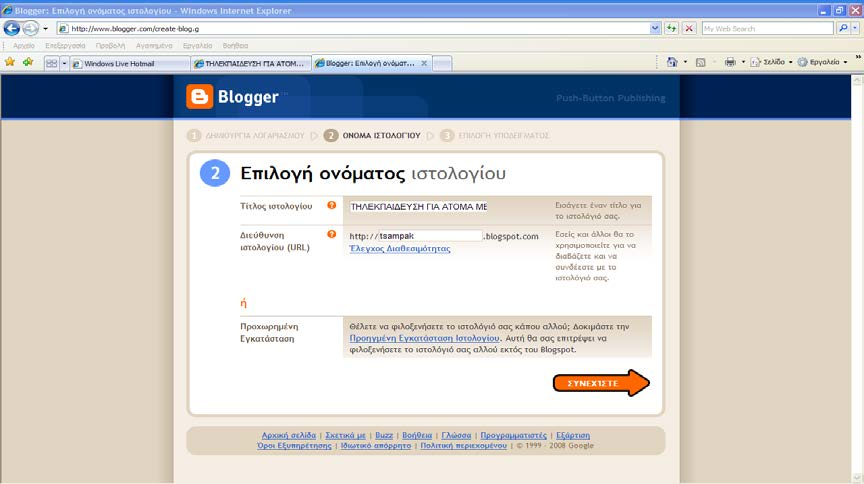Screen dimensions: 864x484
Task: Click the Quick Tabs grid icon
Action: (x=52, y=63)
